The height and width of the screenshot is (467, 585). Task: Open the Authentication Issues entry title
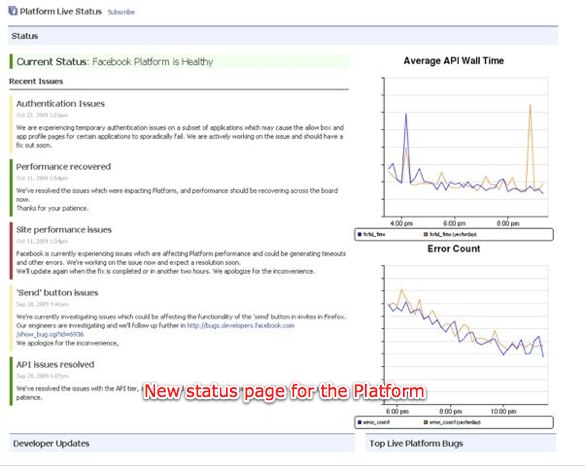coord(60,104)
